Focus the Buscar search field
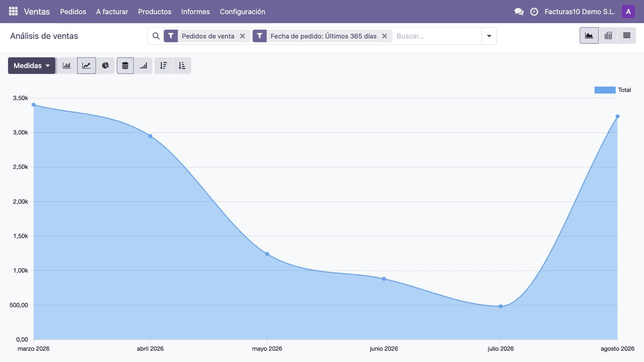The width and height of the screenshot is (644, 362). [x=437, y=36]
